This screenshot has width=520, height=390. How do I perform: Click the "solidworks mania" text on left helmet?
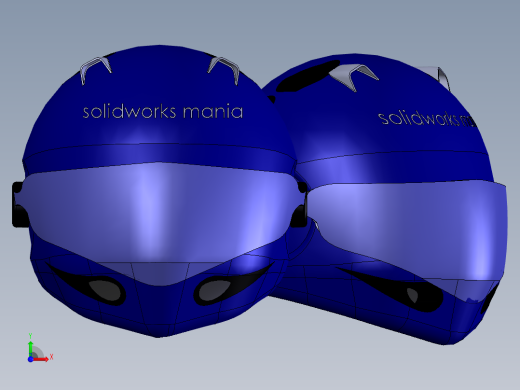tap(163, 111)
